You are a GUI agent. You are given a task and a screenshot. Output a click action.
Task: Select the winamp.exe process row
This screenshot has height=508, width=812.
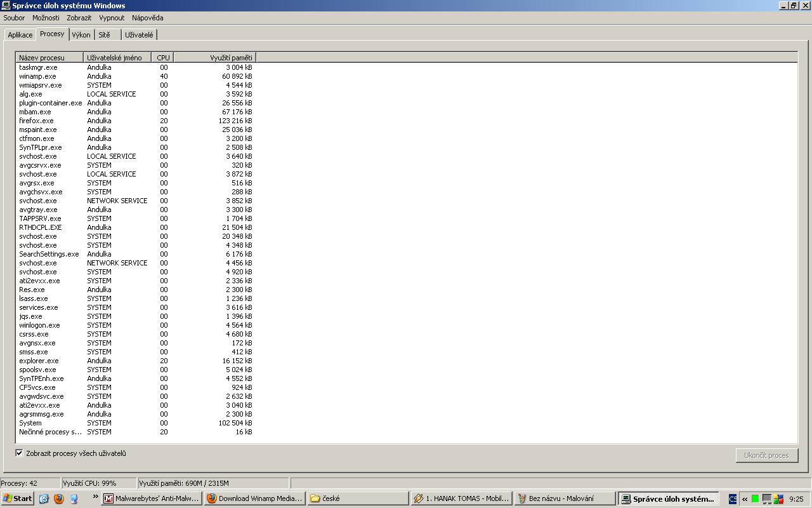37,76
